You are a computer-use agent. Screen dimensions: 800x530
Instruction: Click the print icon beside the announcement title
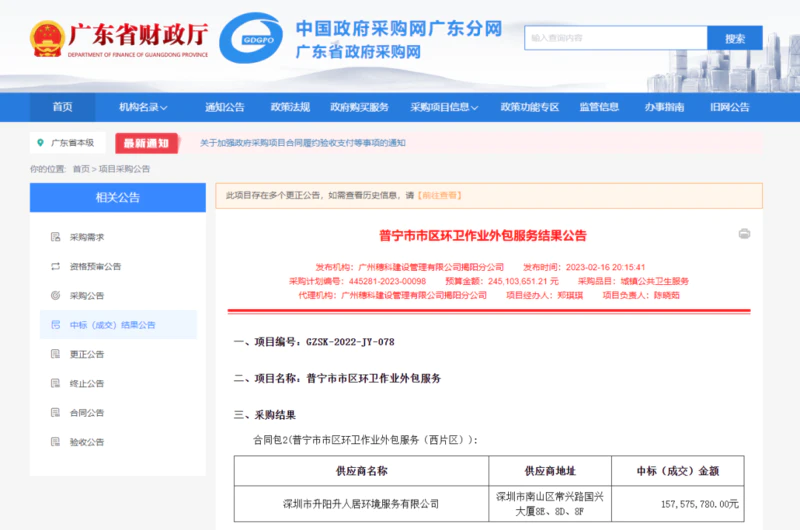click(744, 234)
